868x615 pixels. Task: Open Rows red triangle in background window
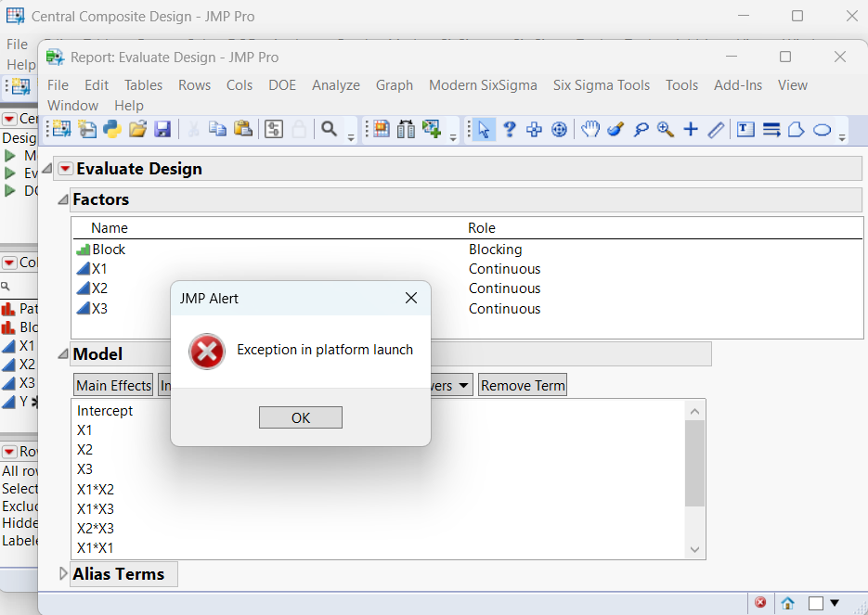9,452
